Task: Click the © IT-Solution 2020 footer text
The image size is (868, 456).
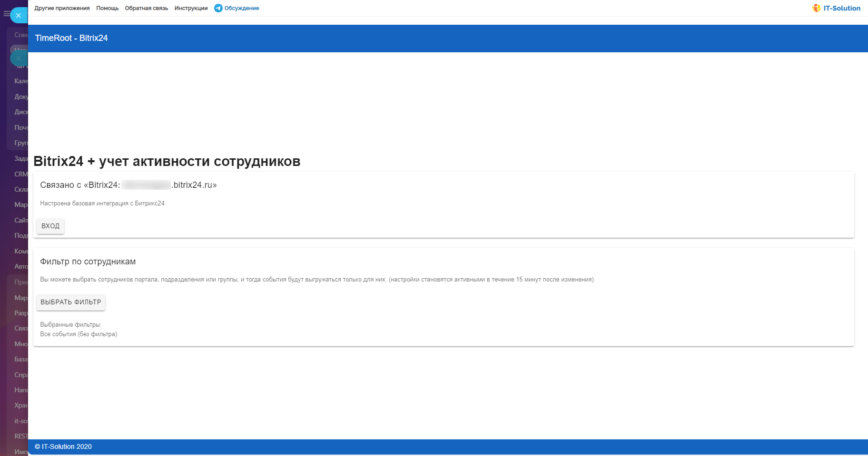Action: pyautogui.click(x=63, y=446)
